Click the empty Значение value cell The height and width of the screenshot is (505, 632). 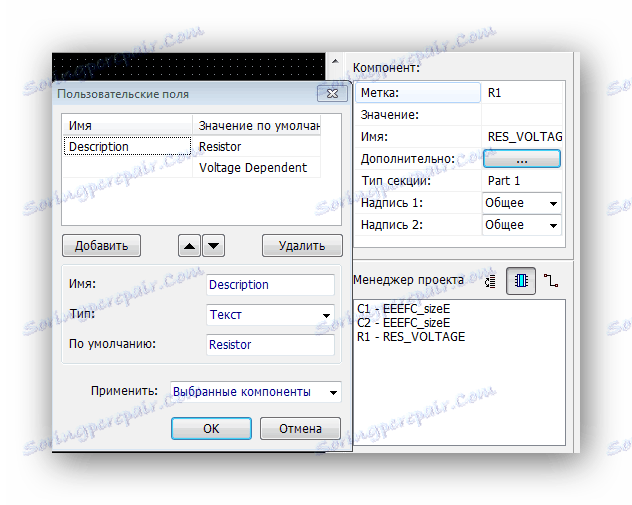(522, 115)
